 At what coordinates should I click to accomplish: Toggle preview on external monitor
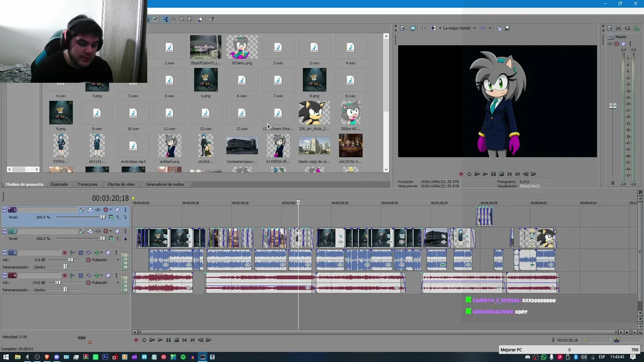[x=413, y=28]
